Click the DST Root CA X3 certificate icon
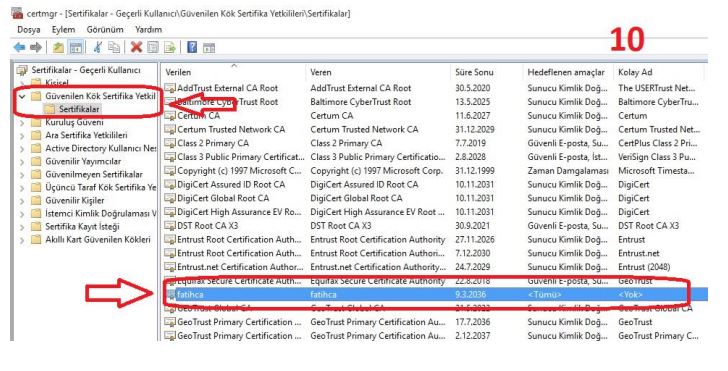Viewport: 728px width, 371px height. [x=170, y=226]
